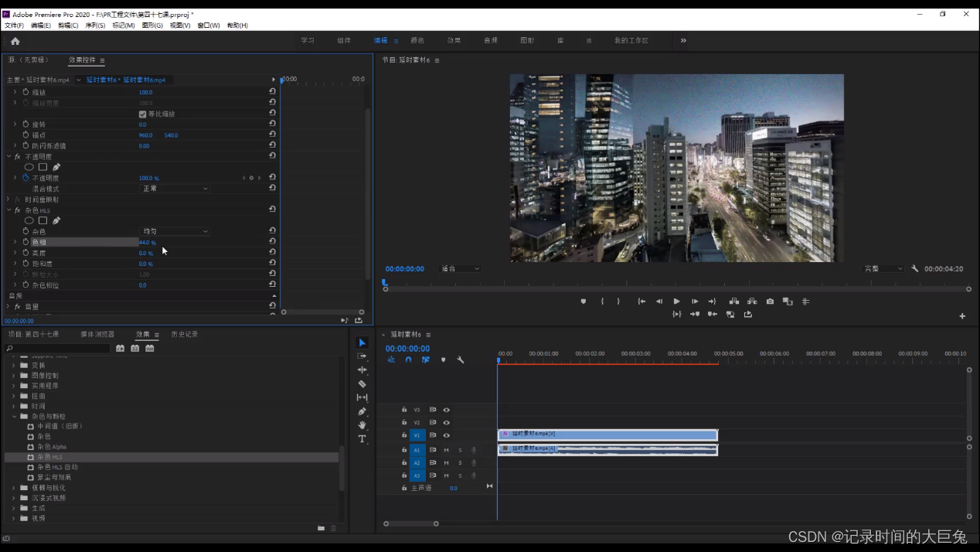The height and width of the screenshot is (552, 980).
Task: Collapse the 杂色与颗粒 effects folder
Action: point(14,416)
